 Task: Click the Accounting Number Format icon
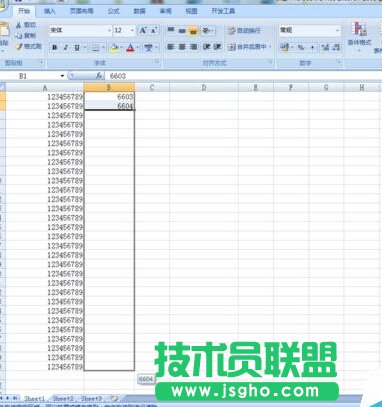[x=284, y=47]
